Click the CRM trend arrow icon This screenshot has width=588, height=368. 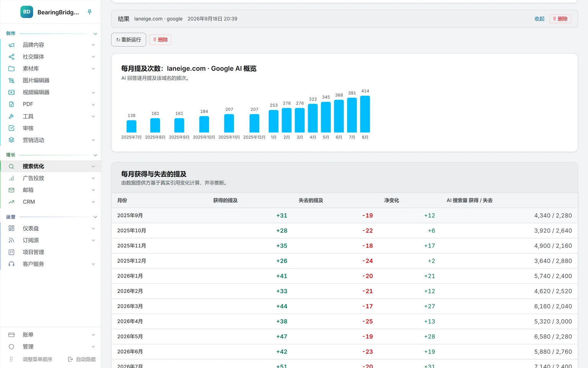(x=11, y=202)
